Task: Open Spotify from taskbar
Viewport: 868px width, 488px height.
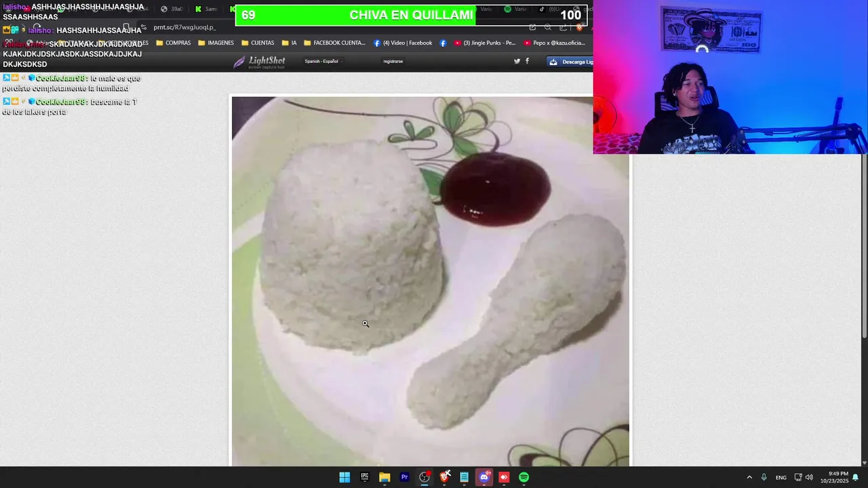Action: [524, 477]
